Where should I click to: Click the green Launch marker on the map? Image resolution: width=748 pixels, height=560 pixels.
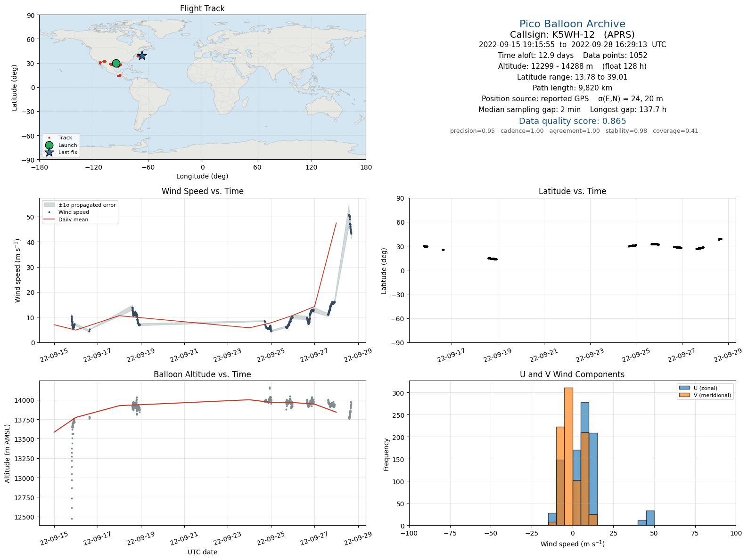[116, 63]
